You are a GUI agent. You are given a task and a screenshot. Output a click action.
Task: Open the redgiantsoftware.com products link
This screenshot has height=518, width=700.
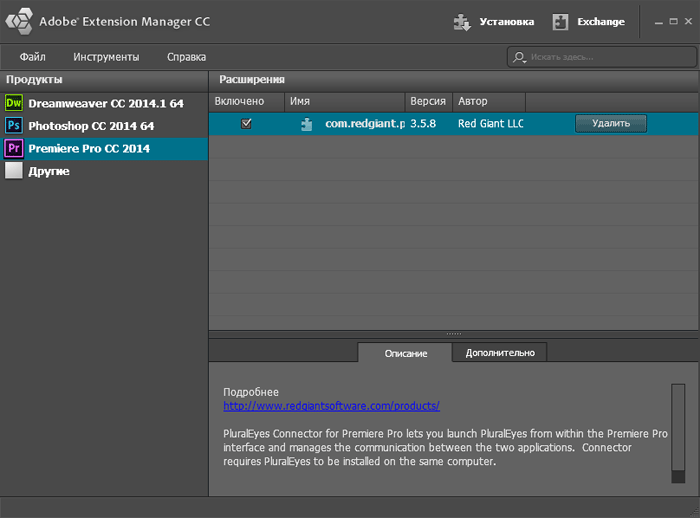tap(331, 406)
